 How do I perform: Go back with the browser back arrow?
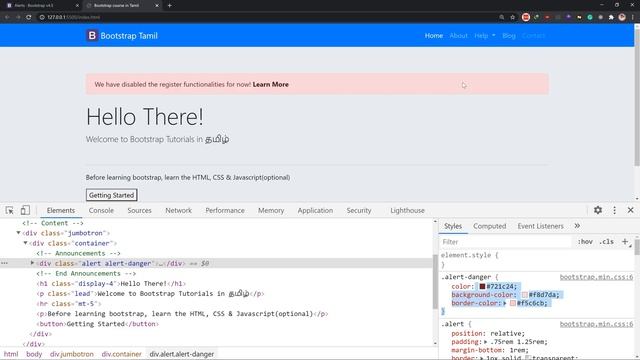tap(7, 17)
